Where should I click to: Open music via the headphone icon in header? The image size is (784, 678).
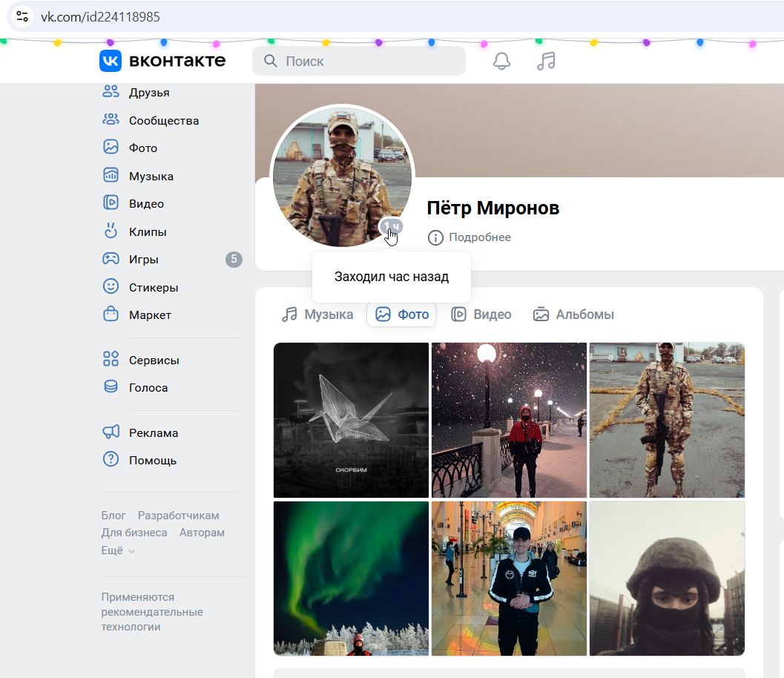(545, 61)
